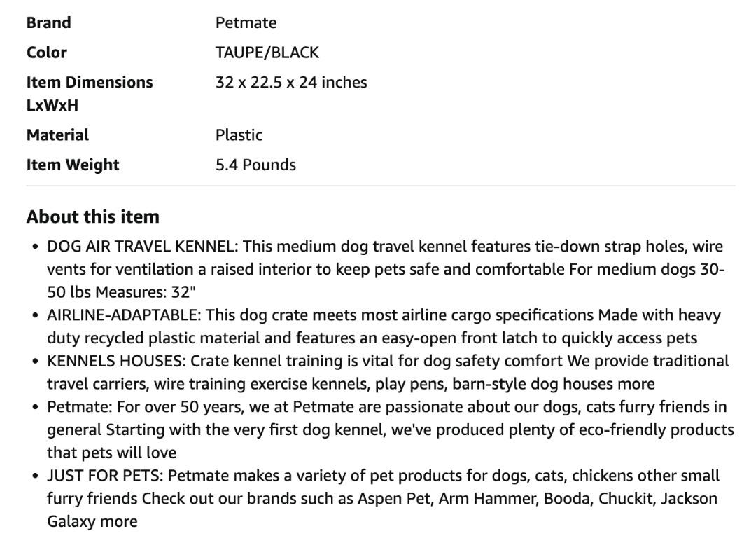This screenshot has height=550, width=756.
Task: Select the Plastic material value
Action: [x=239, y=135]
